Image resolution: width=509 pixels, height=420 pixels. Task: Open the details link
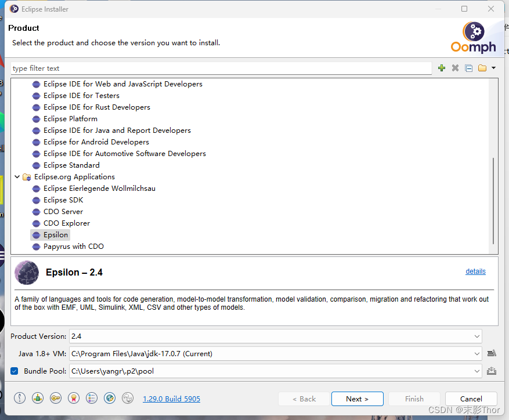click(475, 271)
